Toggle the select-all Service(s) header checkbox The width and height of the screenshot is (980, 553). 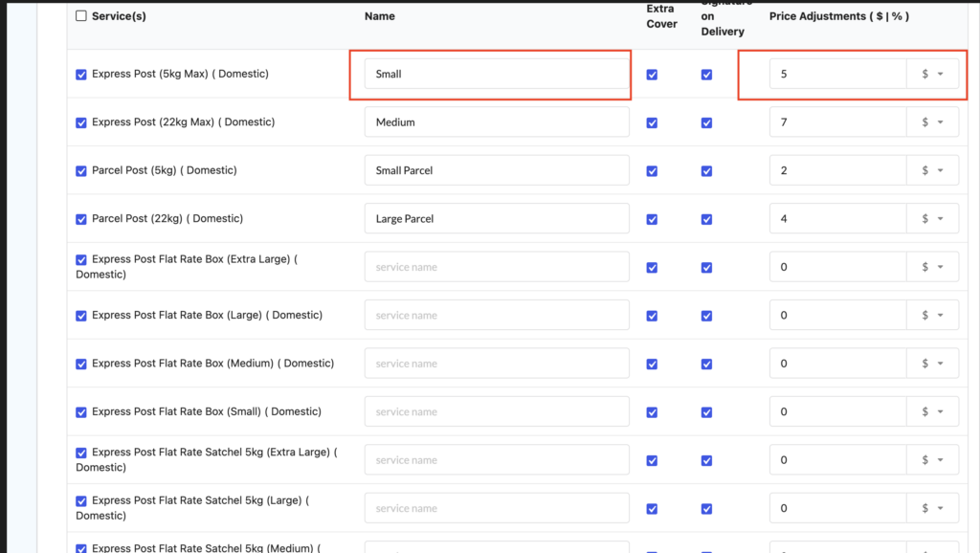point(81,16)
